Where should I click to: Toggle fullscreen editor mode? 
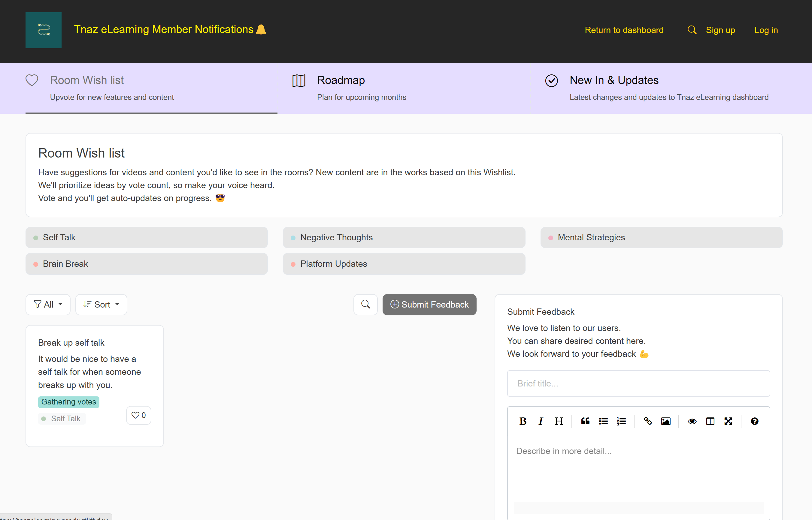[728, 421]
